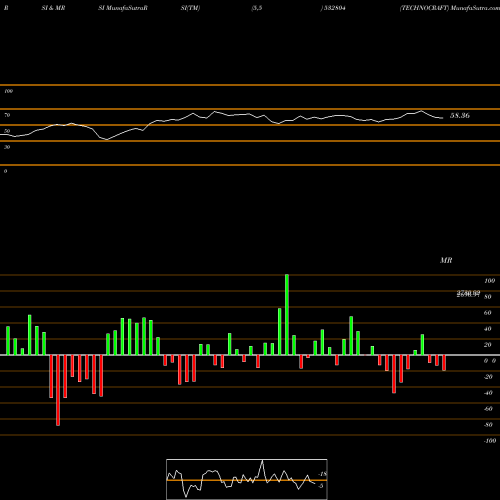Click the MR axis label -100
The width and height of the screenshot is (500, 500).
pyautogui.click(x=490, y=441)
